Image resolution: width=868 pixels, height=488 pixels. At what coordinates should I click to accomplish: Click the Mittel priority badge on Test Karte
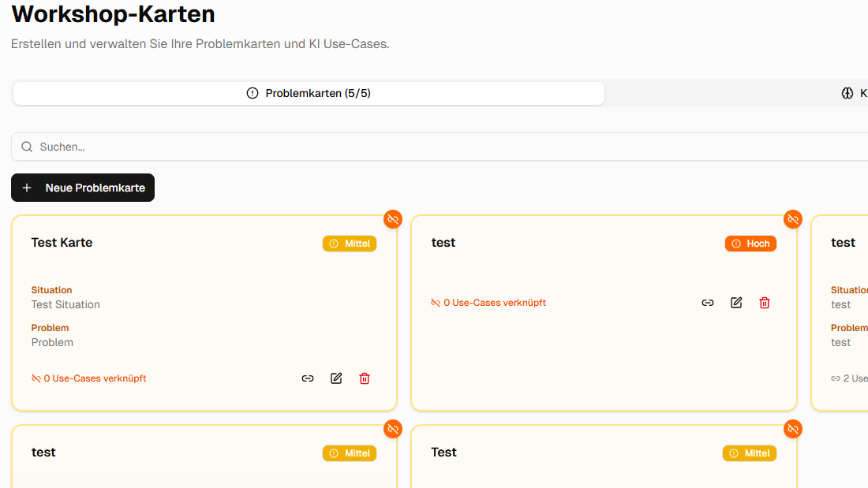tap(350, 244)
